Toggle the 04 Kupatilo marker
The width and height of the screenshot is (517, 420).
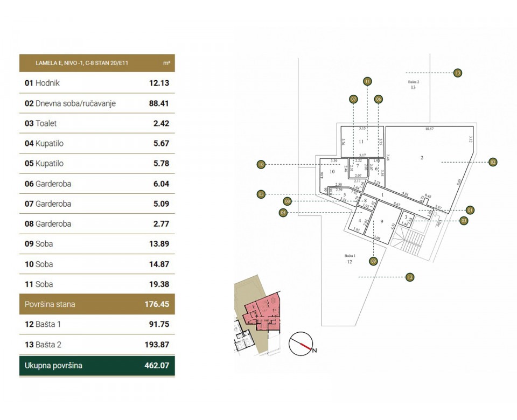click(x=284, y=212)
